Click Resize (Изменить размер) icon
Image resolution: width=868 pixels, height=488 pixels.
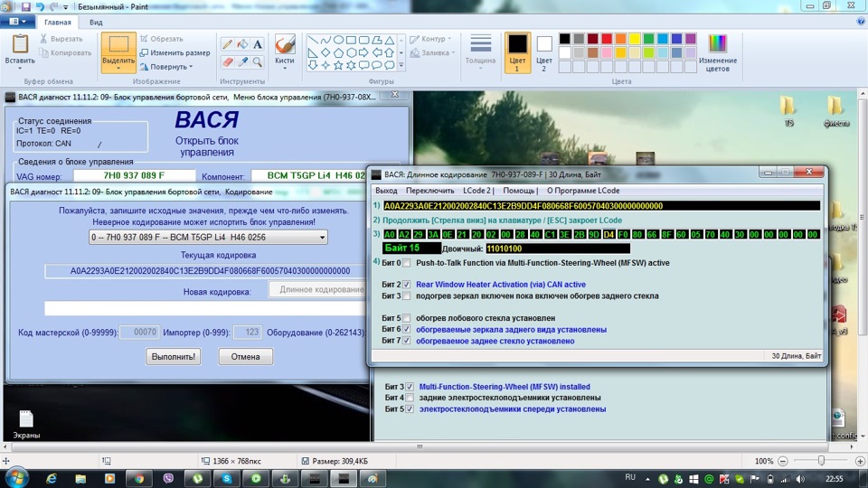(x=144, y=53)
